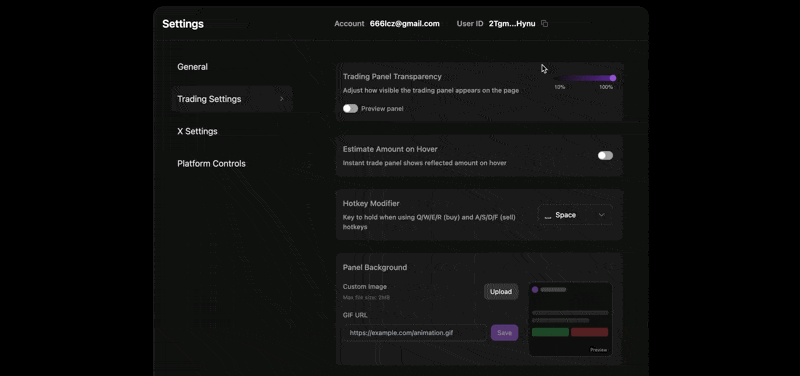Open the Hotkey Modifier Space dropdown

coord(575,215)
